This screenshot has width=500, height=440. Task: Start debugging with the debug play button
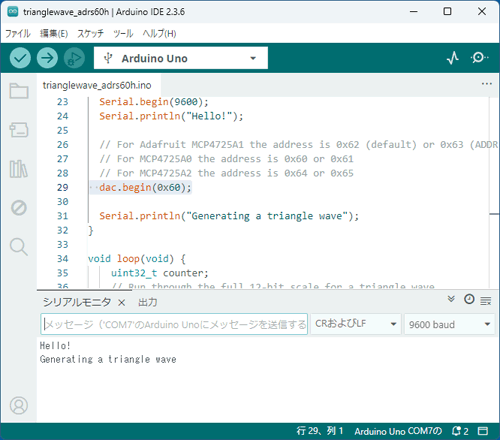(74, 58)
